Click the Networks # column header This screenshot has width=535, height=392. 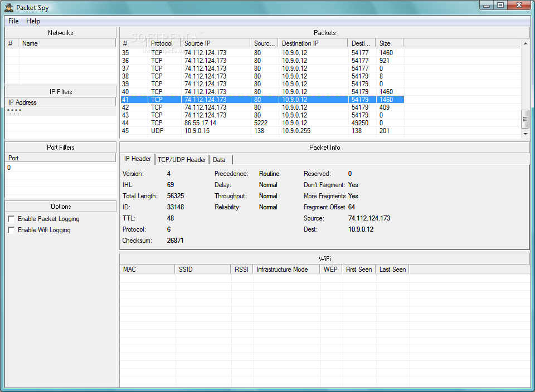[12, 43]
